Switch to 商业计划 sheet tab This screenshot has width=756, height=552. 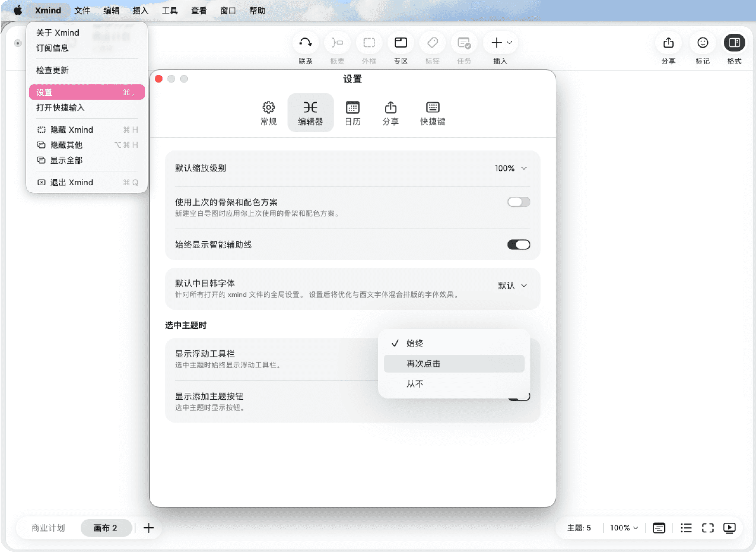point(48,528)
